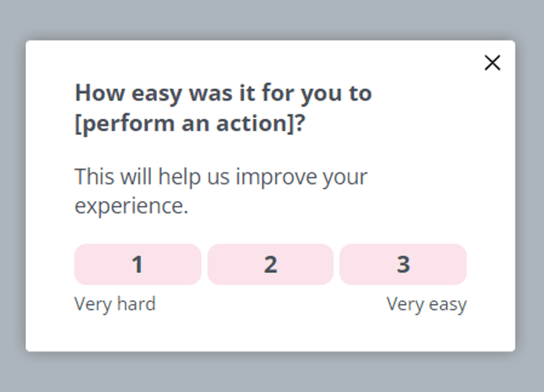Dismiss the dialog using the top-right X

(x=492, y=63)
